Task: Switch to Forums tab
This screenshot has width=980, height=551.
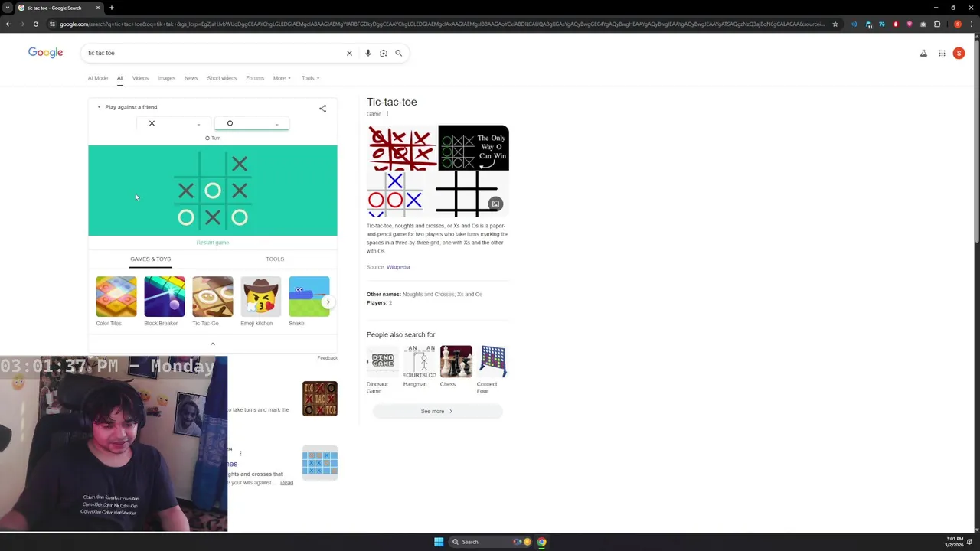Action: coord(255,78)
